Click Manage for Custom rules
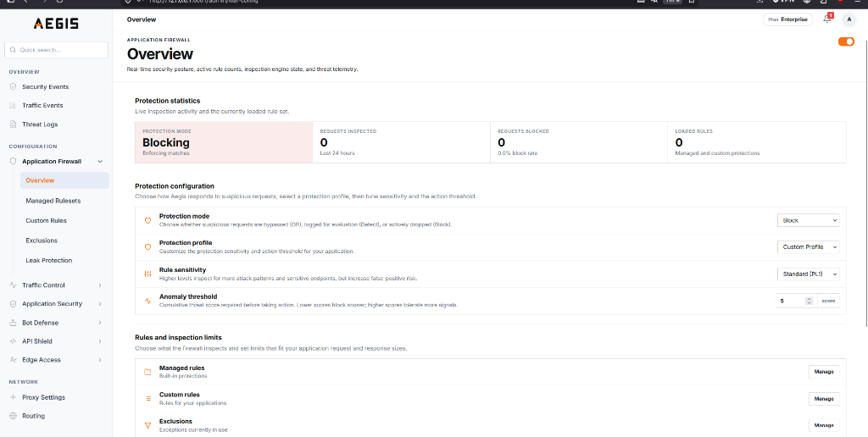The height and width of the screenshot is (437, 868). (824, 398)
